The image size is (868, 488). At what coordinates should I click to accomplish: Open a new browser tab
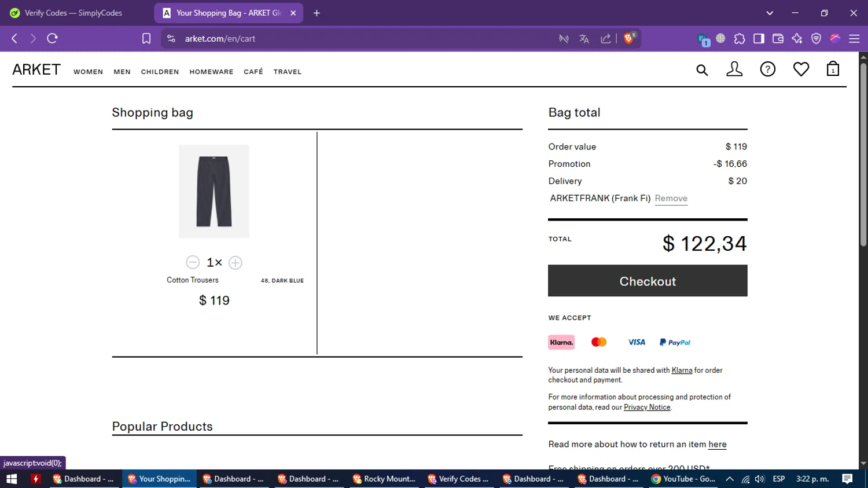tap(317, 13)
